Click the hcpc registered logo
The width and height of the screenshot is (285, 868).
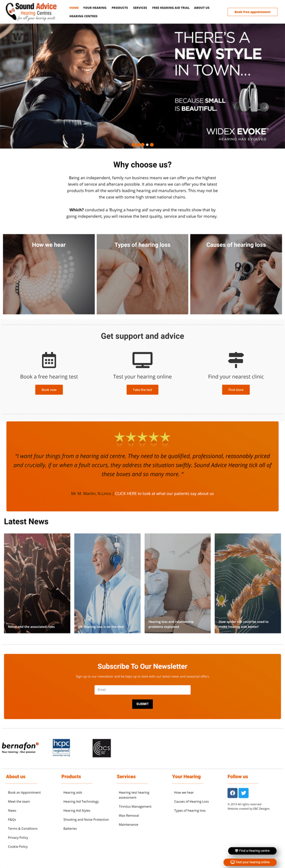tap(62, 748)
